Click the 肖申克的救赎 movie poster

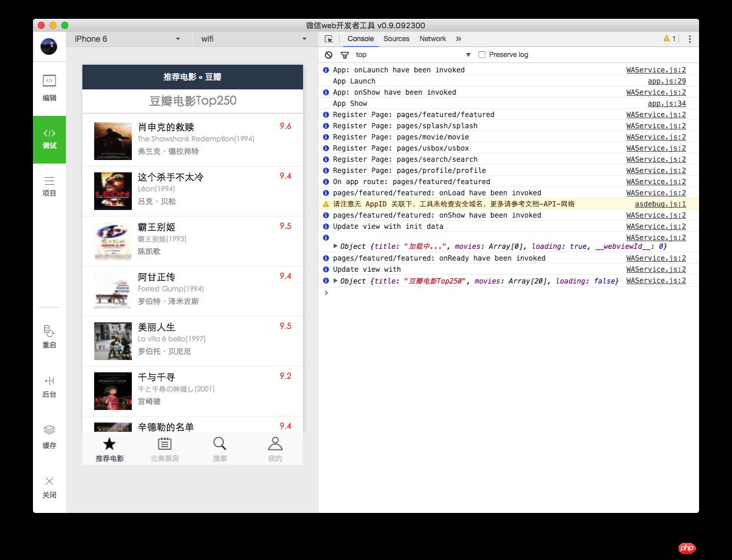tap(113, 141)
